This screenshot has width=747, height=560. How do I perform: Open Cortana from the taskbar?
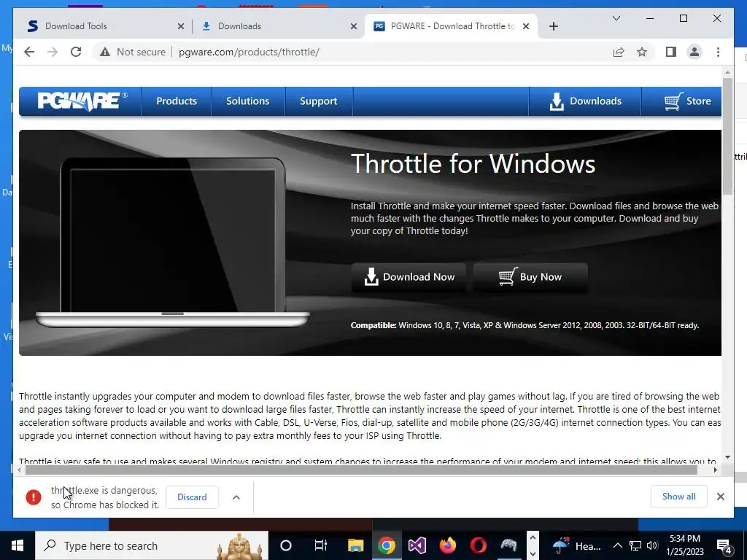tap(285, 545)
